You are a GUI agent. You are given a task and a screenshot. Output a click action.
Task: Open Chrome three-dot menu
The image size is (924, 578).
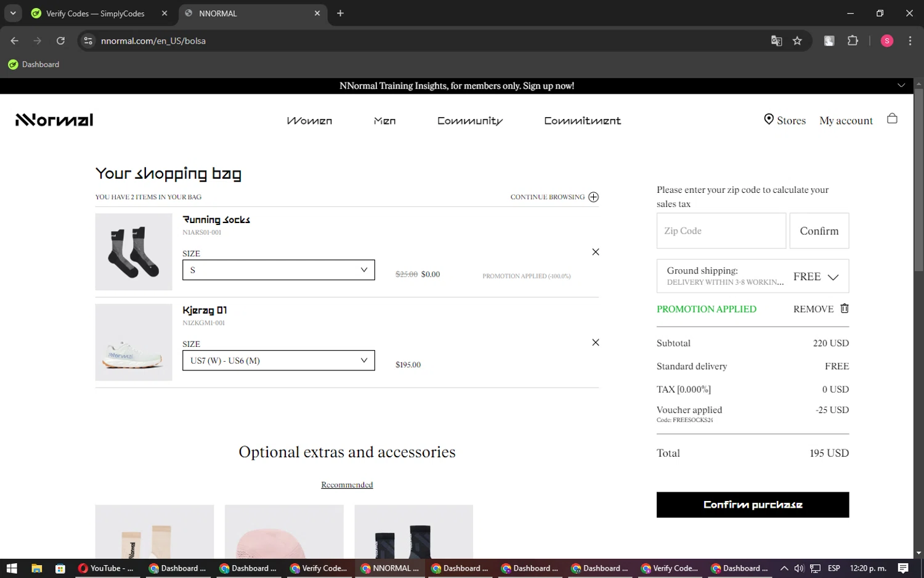point(910,41)
